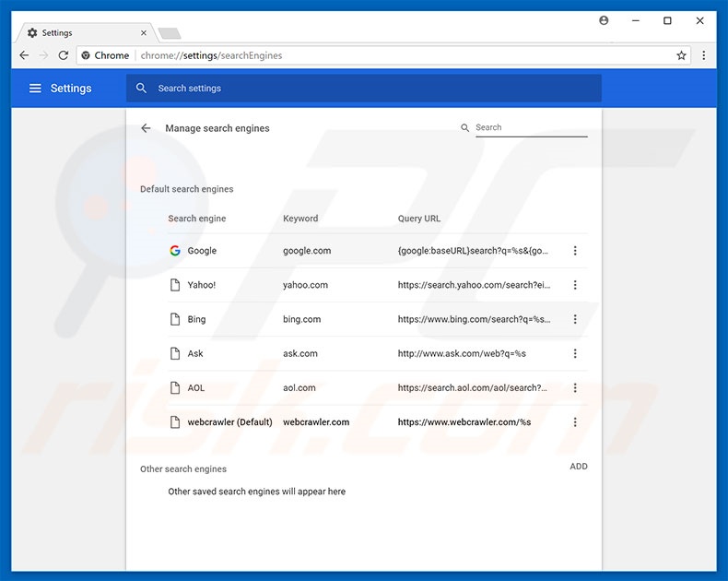Click the Yahoo! page icon
The image size is (728, 581).
pos(175,285)
